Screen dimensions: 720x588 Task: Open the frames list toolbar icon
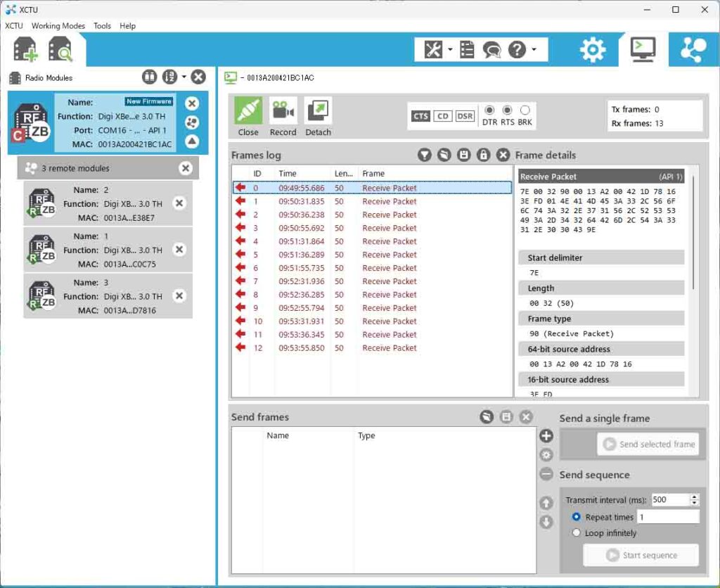tap(467, 49)
